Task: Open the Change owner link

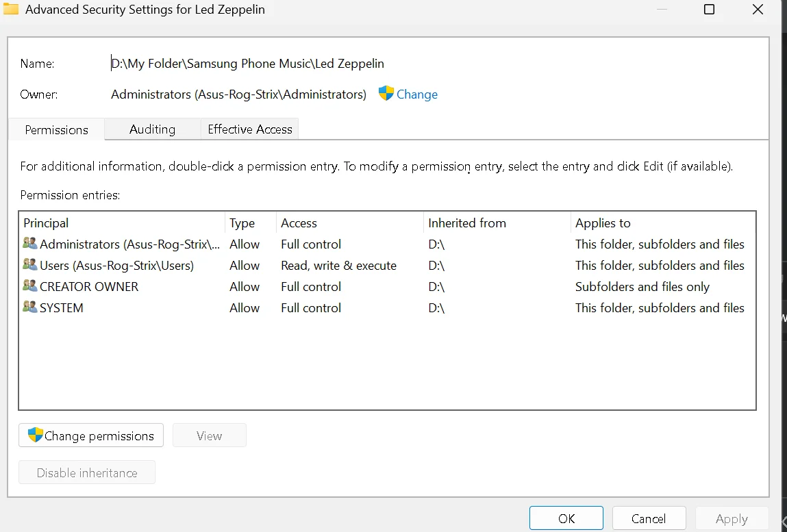Action: tap(416, 94)
